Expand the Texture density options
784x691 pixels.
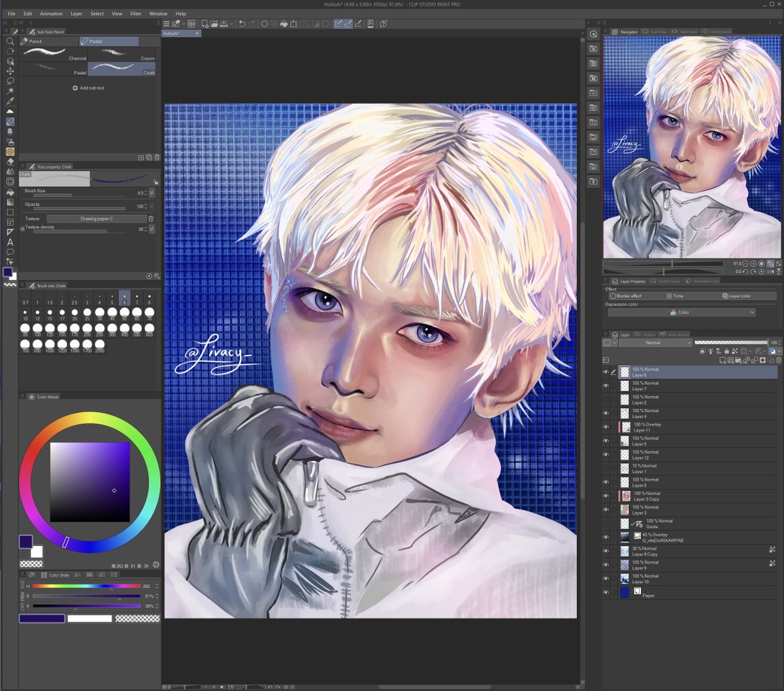22,229
